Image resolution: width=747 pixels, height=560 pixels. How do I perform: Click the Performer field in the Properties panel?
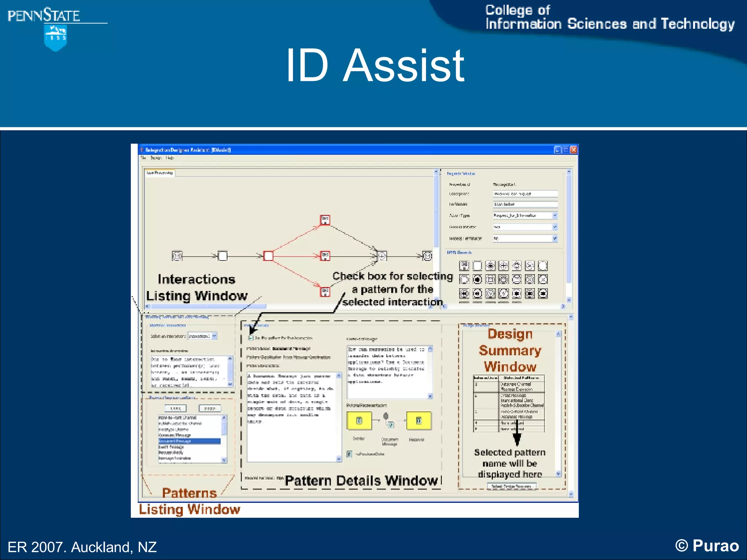coord(525,204)
